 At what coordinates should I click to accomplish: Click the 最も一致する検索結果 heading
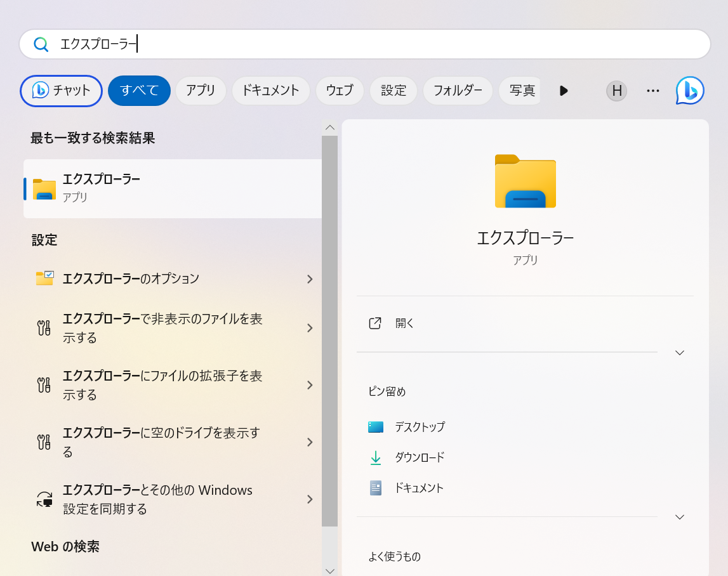click(x=93, y=138)
